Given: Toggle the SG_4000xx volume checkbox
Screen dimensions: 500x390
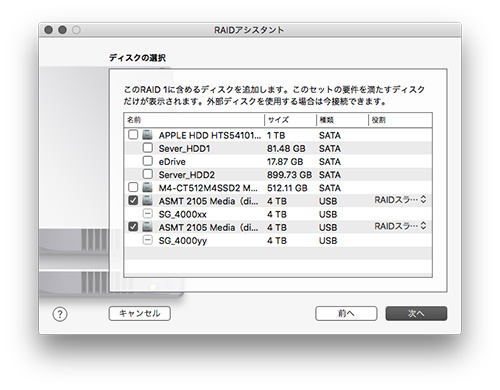Looking at the screenshot, I should 148,214.
